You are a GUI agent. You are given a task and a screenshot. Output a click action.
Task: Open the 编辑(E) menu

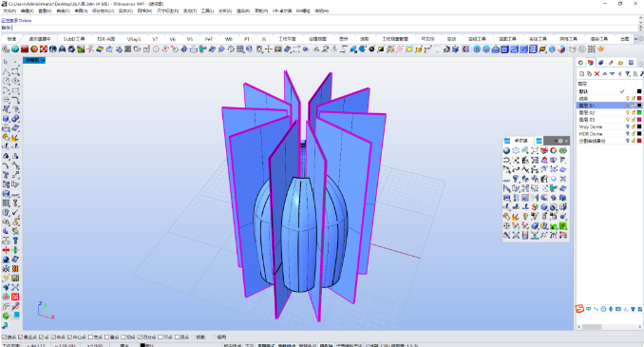pos(28,11)
